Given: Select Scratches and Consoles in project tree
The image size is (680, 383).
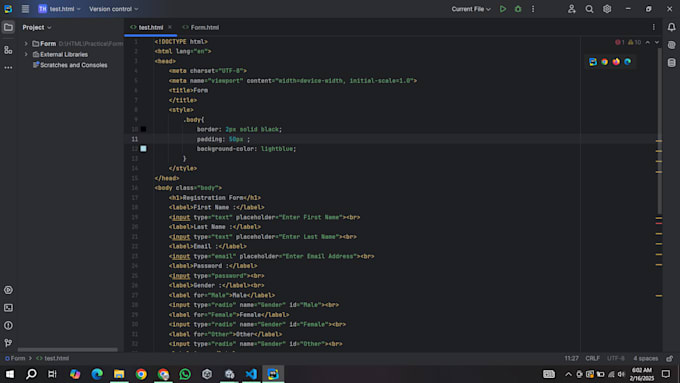Looking at the screenshot, I should pos(70,65).
